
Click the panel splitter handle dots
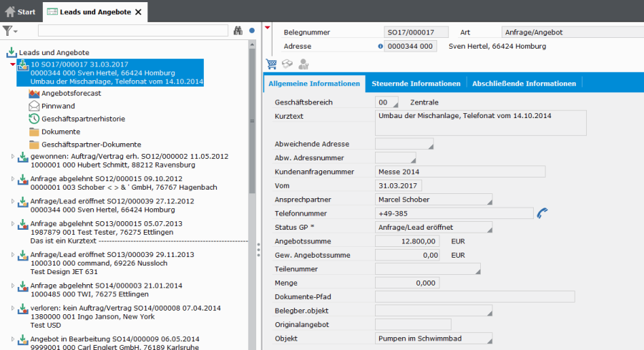pyautogui.click(x=258, y=250)
